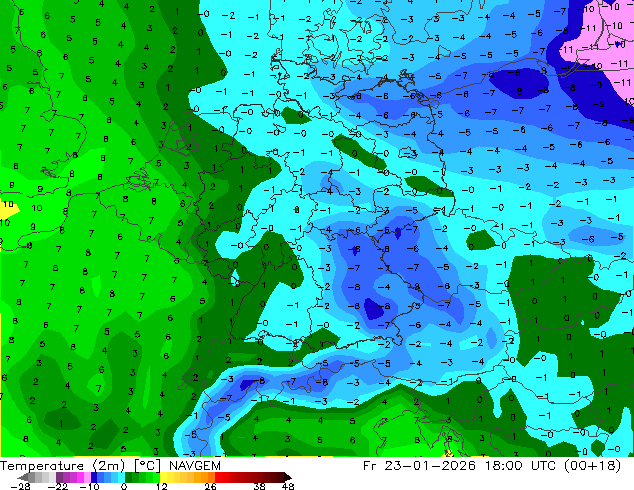Viewport: 634px width, 490px height.
Task: Click the '48' legend scale value
Action: (x=288, y=486)
